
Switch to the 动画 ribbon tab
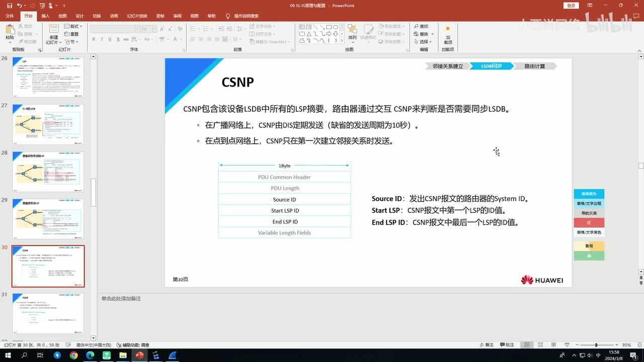pyautogui.click(x=114, y=16)
